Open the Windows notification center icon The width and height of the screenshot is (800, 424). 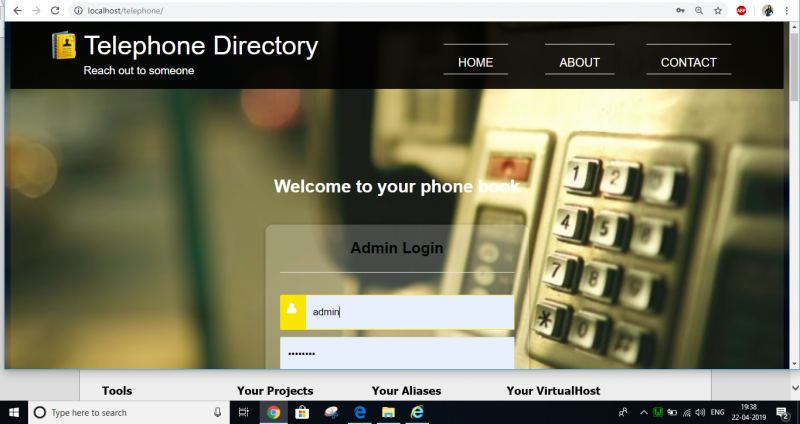pyautogui.click(x=783, y=412)
